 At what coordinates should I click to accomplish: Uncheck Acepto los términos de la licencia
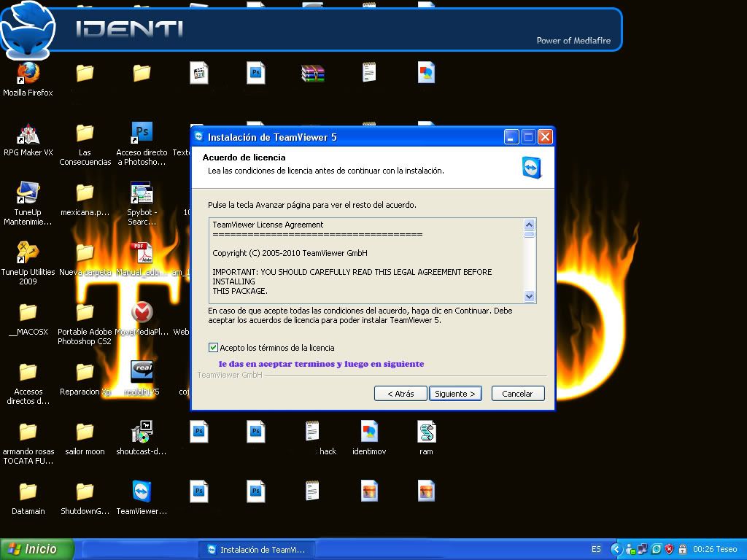click(214, 348)
